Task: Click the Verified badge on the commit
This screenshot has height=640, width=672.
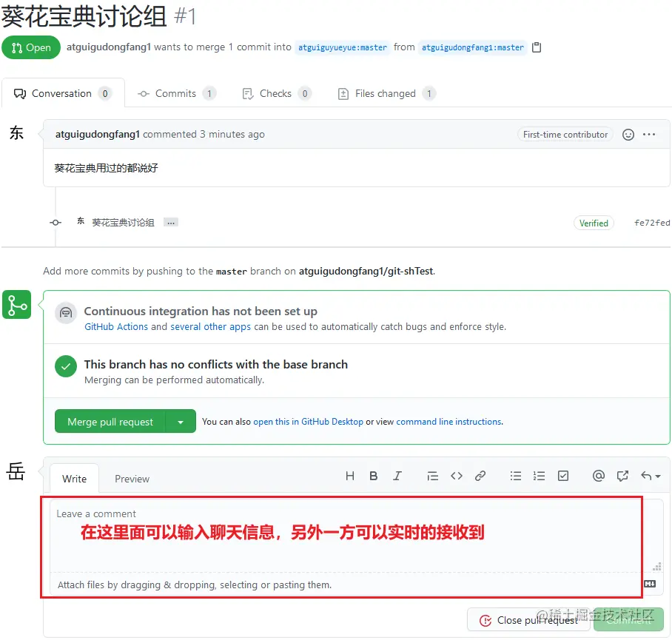Action: (x=594, y=223)
